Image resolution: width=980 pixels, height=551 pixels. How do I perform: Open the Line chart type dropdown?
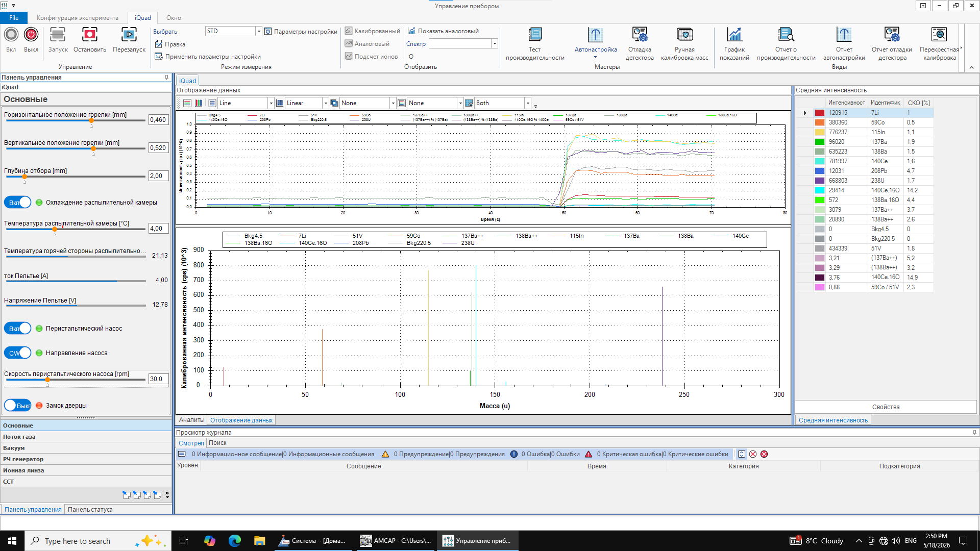pyautogui.click(x=271, y=103)
